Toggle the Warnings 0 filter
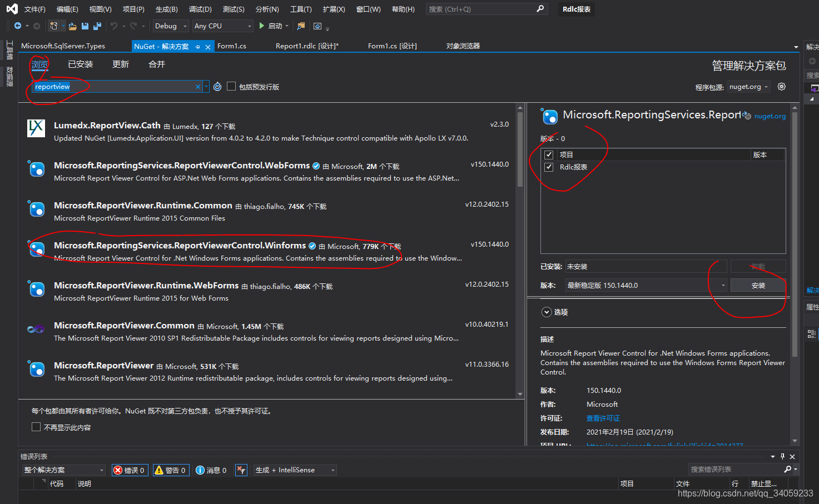The image size is (819, 504). click(x=170, y=470)
